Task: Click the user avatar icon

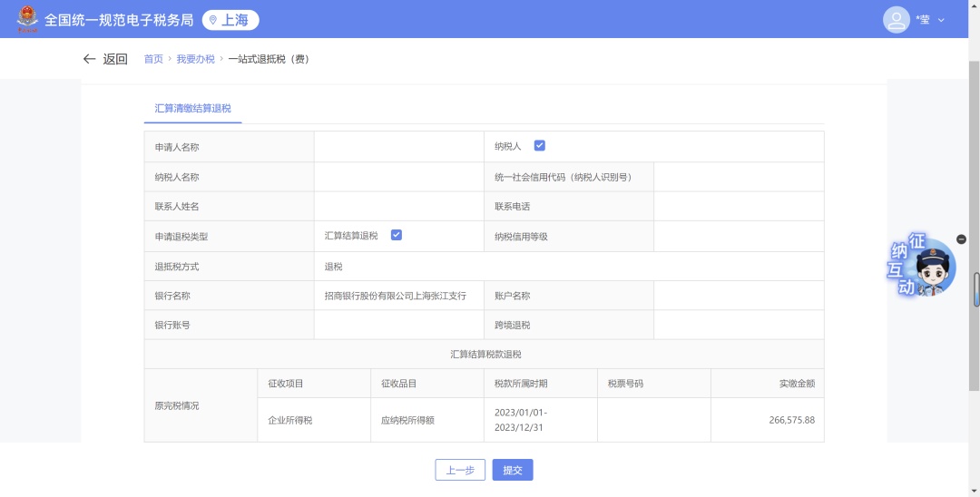Action: [x=896, y=19]
